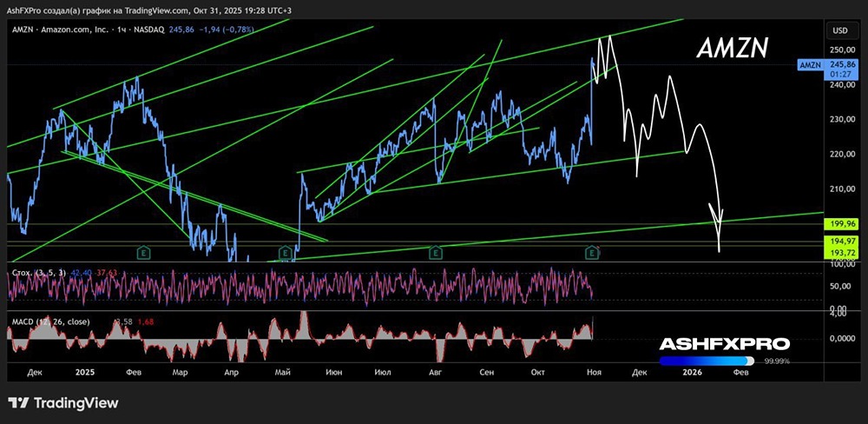Click the Июл month label on time axis

[x=383, y=373]
